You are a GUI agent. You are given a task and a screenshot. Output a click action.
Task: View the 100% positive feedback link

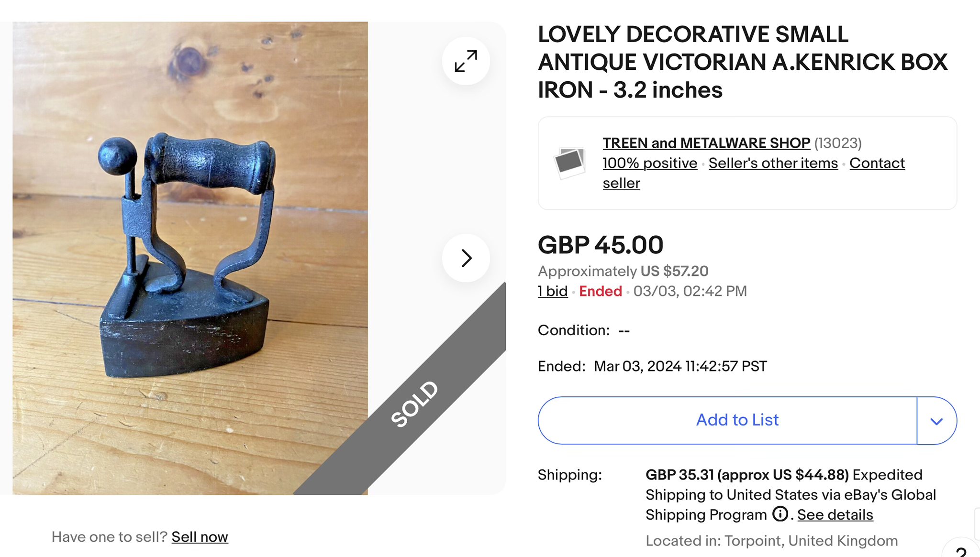[650, 163]
